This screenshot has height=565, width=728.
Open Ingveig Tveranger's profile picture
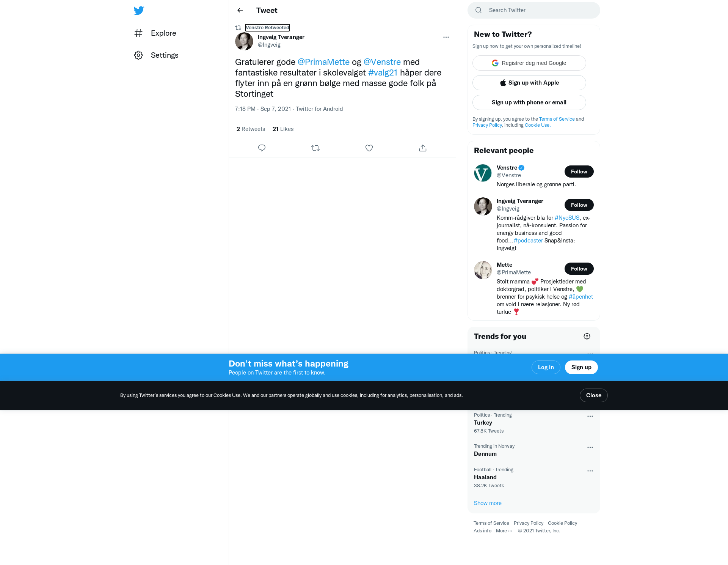244,41
